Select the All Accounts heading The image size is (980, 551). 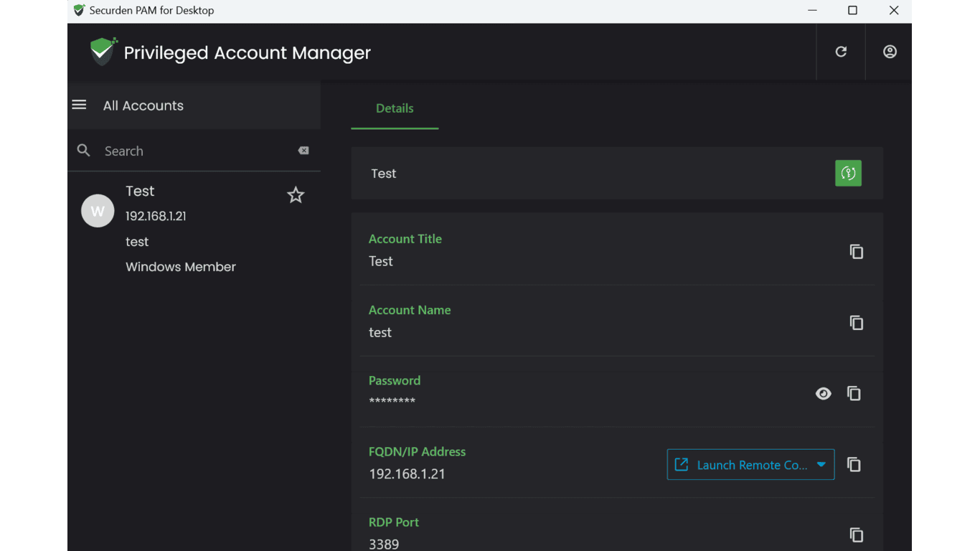pyautogui.click(x=143, y=105)
